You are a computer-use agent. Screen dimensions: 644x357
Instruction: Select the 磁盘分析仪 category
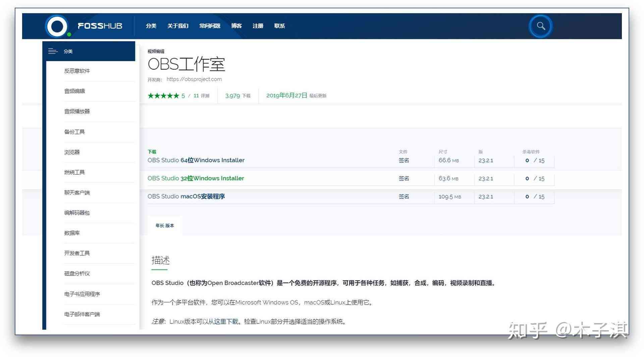[x=77, y=273]
